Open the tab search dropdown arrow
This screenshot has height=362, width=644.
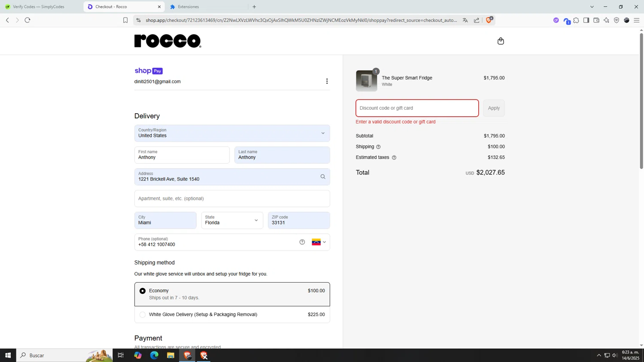[592, 7]
